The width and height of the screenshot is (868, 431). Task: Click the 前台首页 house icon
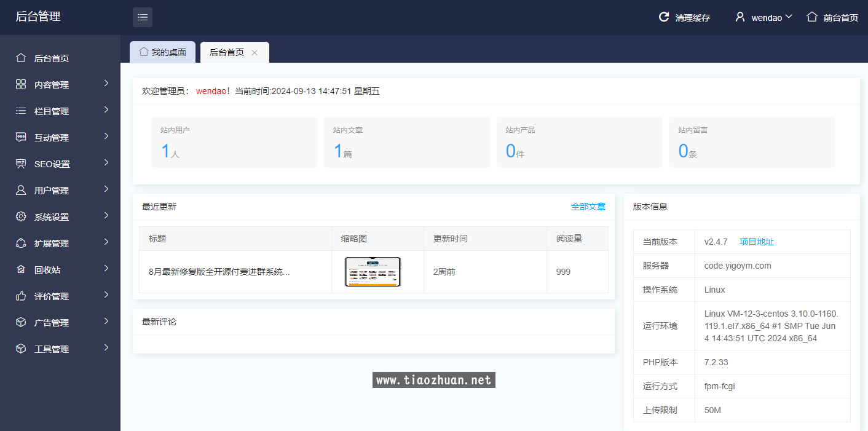(x=812, y=17)
